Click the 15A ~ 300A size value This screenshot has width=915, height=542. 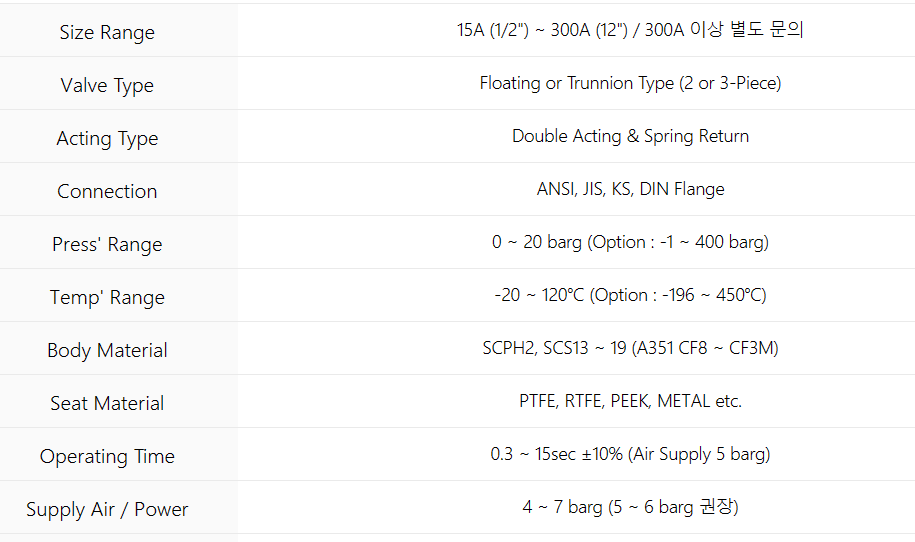pos(630,30)
